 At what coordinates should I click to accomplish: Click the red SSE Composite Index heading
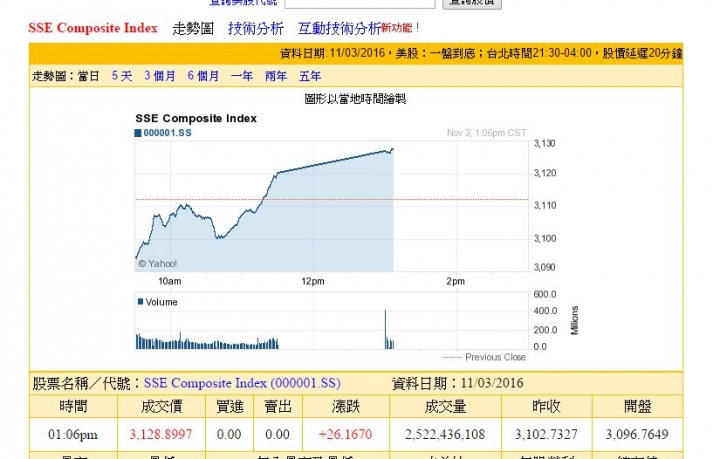click(x=93, y=28)
